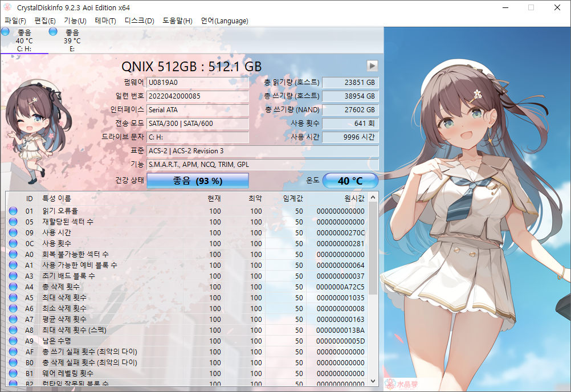The image size is (571, 392).
Task: Click status orb of attribute A1 row
Action: pyautogui.click(x=13, y=264)
